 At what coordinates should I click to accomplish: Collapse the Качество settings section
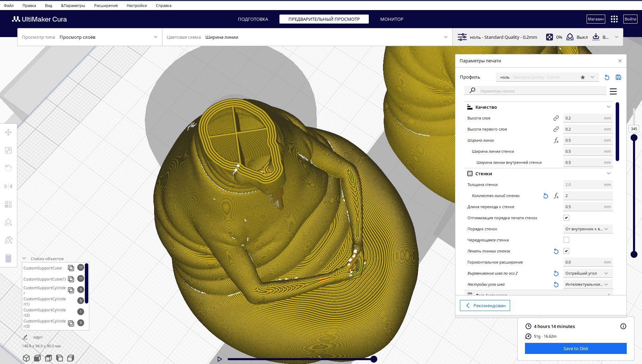tap(608, 107)
